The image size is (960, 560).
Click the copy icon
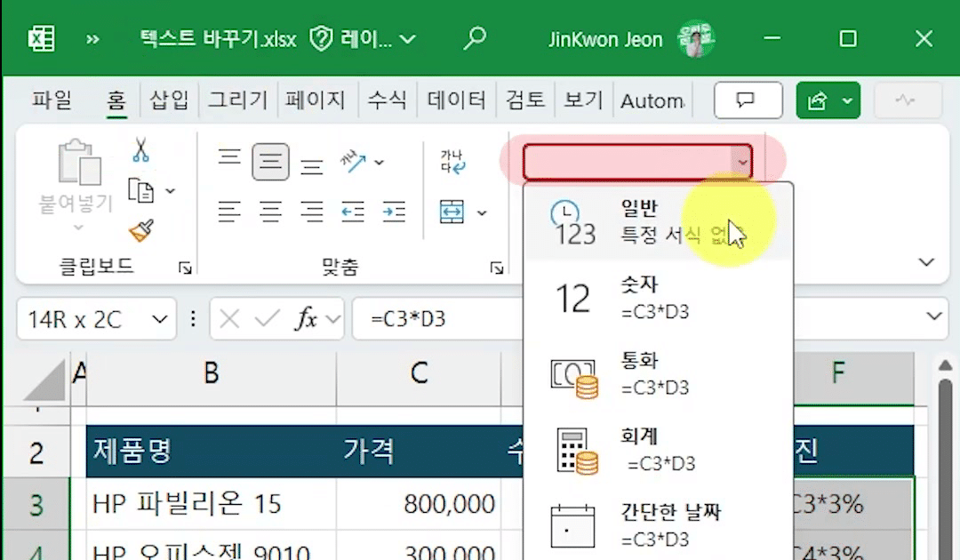(x=140, y=191)
